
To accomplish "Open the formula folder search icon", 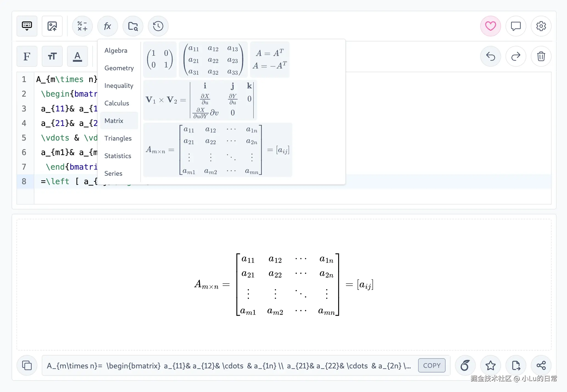I will tap(133, 26).
